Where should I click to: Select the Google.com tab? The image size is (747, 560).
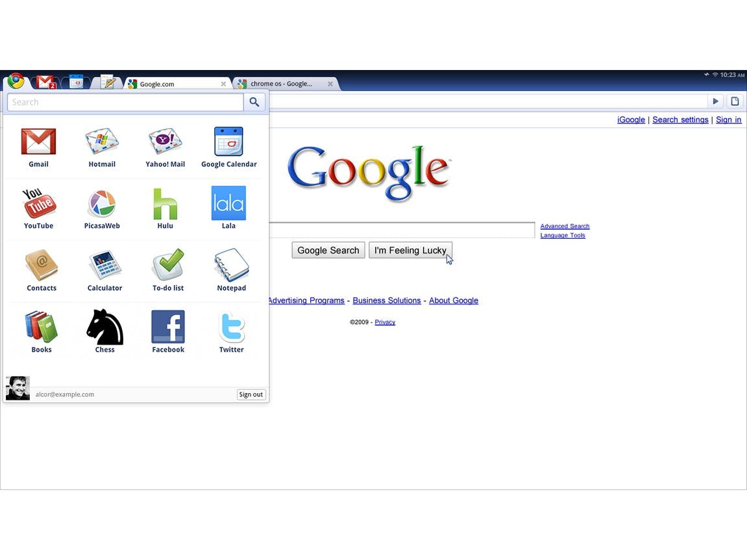(x=177, y=84)
